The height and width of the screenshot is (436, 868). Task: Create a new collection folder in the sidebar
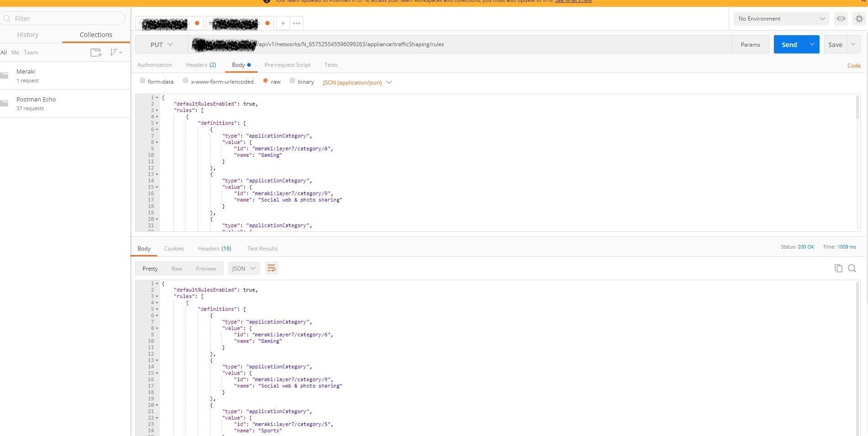coord(95,53)
